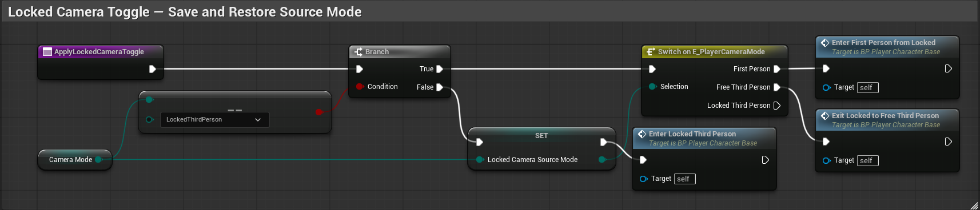This screenshot has width=980, height=210.
Task: Click ApplyLockedCameraToggle output execution pin
Action: (x=153, y=69)
